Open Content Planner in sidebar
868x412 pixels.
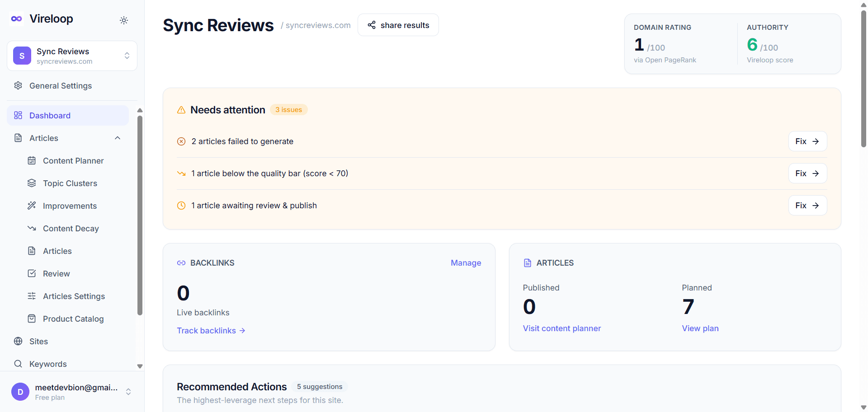point(73,161)
